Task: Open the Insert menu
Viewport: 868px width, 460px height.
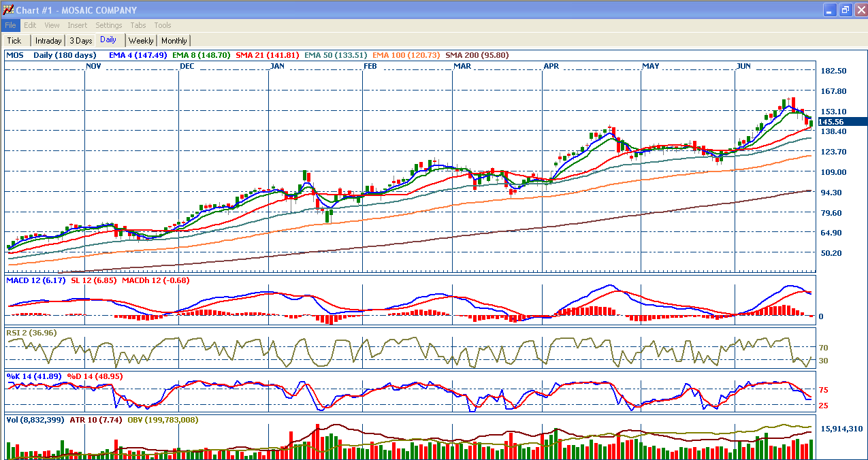Action: click(x=77, y=25)
